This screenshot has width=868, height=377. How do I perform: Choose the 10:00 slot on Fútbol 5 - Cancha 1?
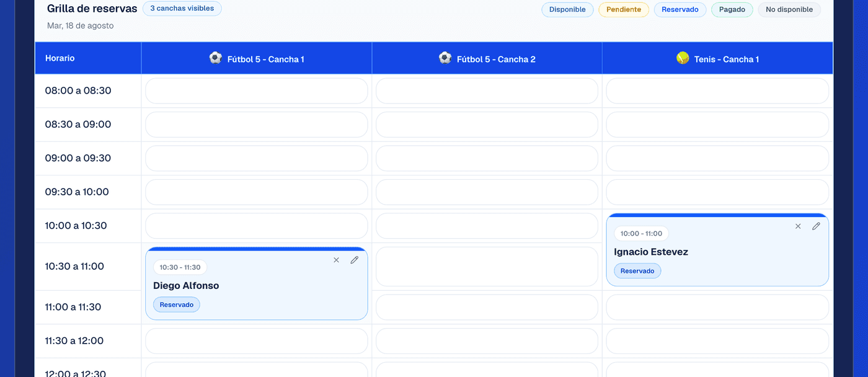[257, 226]
